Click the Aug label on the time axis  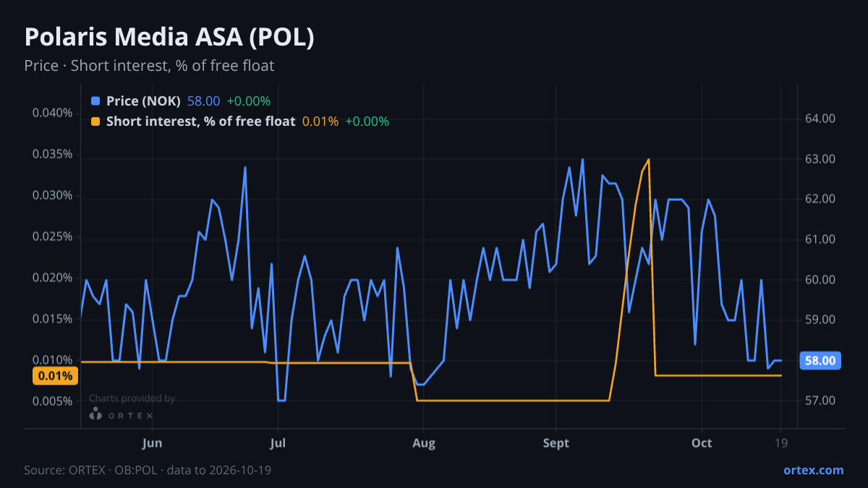coord(424,443)
